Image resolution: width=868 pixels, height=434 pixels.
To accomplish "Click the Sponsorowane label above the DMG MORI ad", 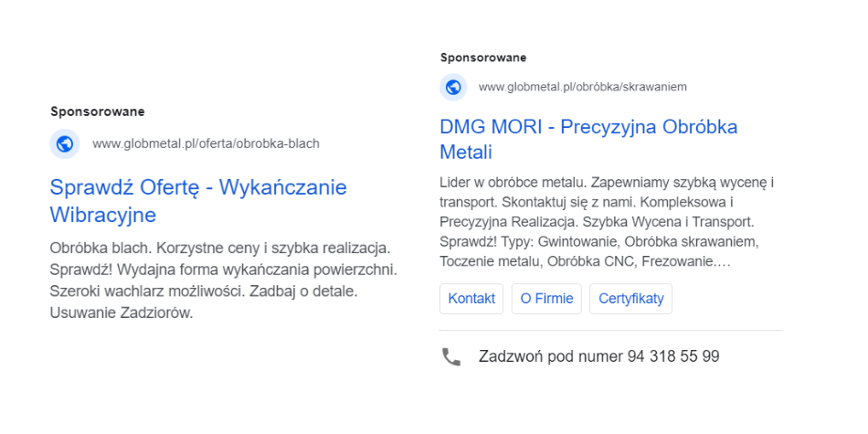I will coord(483,58).
